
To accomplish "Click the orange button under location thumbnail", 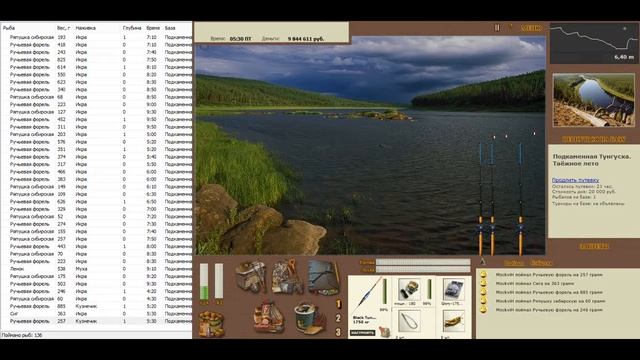I will point(593,139).
